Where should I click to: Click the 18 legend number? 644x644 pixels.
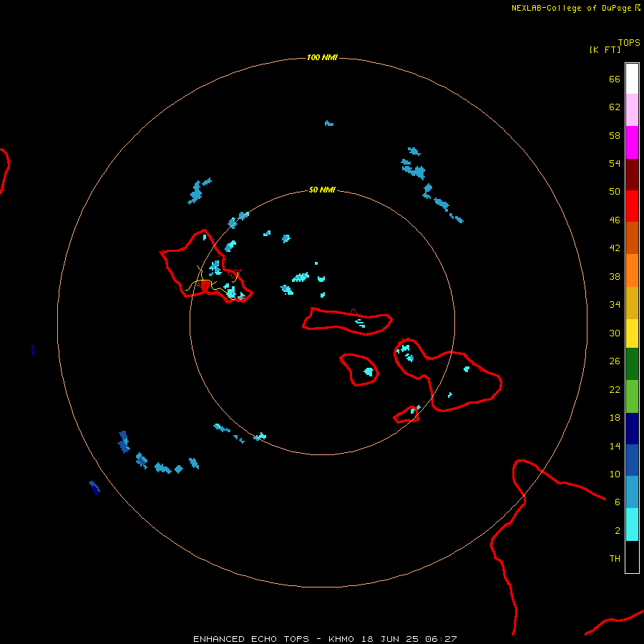[x=615, y=418]
